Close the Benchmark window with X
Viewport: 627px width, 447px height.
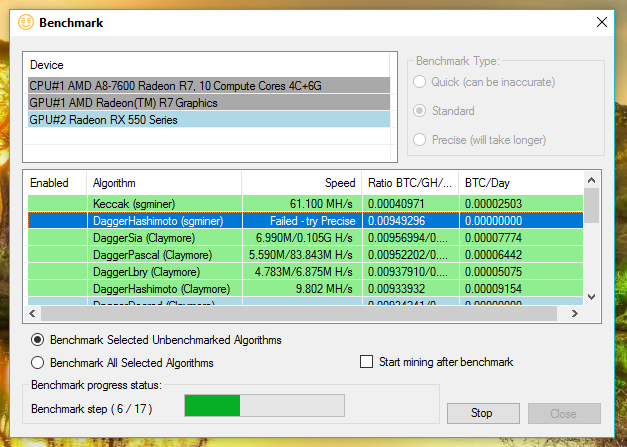601,22
